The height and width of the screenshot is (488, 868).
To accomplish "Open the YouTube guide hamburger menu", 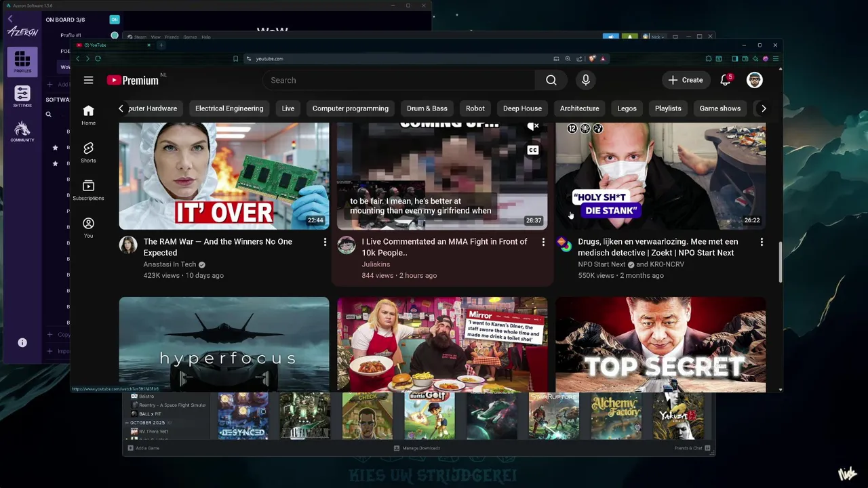I will point(88,80).
